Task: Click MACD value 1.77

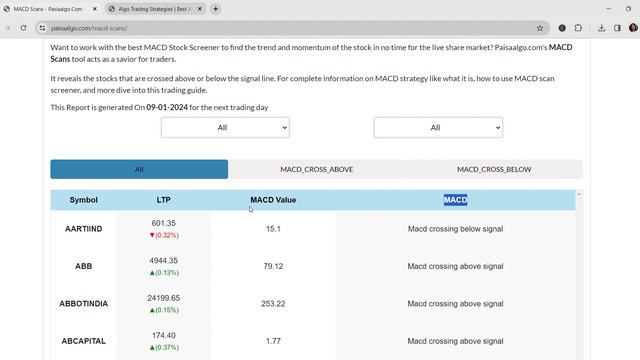Action: [273, 341]
